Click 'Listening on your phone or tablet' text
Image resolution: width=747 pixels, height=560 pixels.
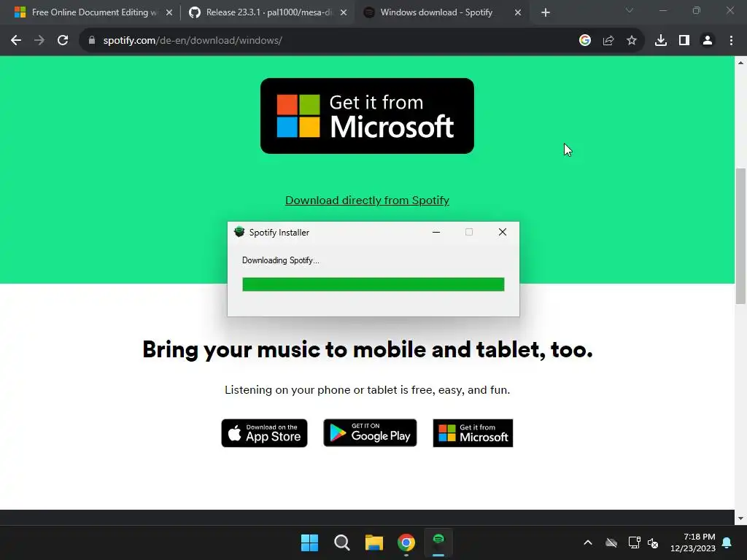(x=368, y=390)
